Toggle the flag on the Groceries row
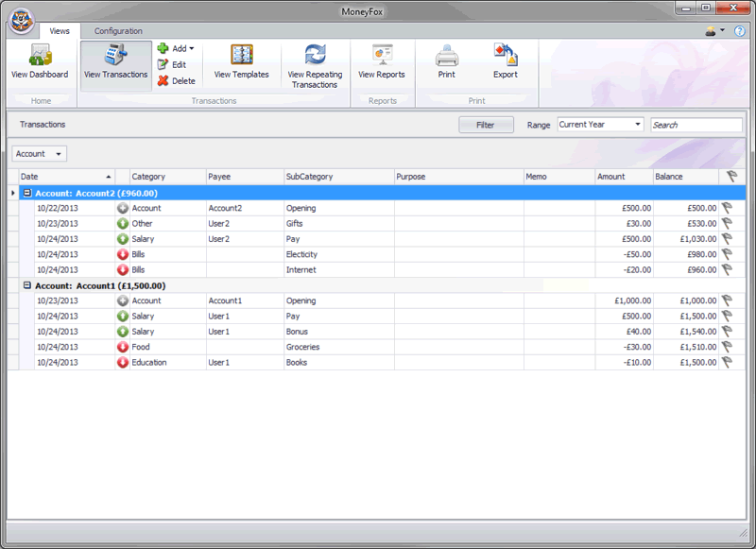The image size is (756, 549). click(728, 347)
